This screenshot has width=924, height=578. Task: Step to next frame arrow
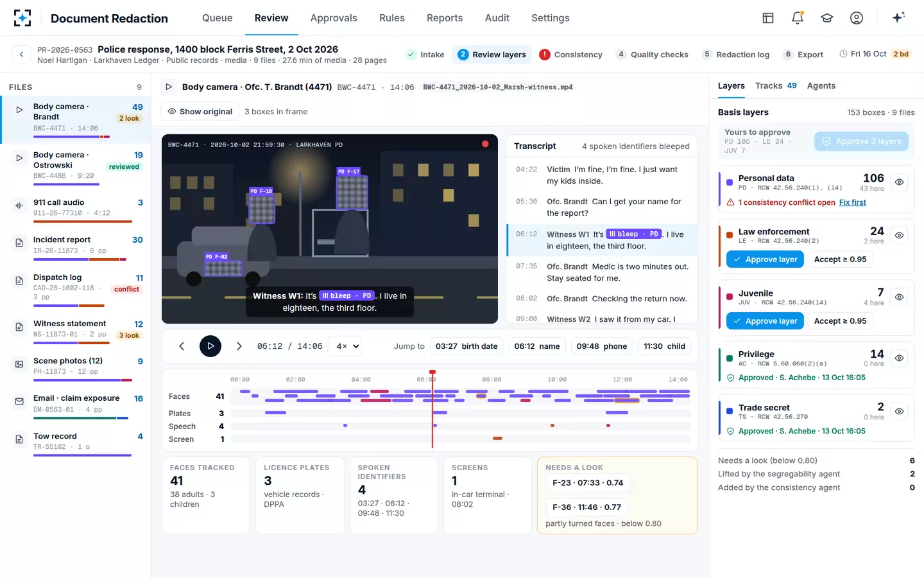click(x=239, y=346)
